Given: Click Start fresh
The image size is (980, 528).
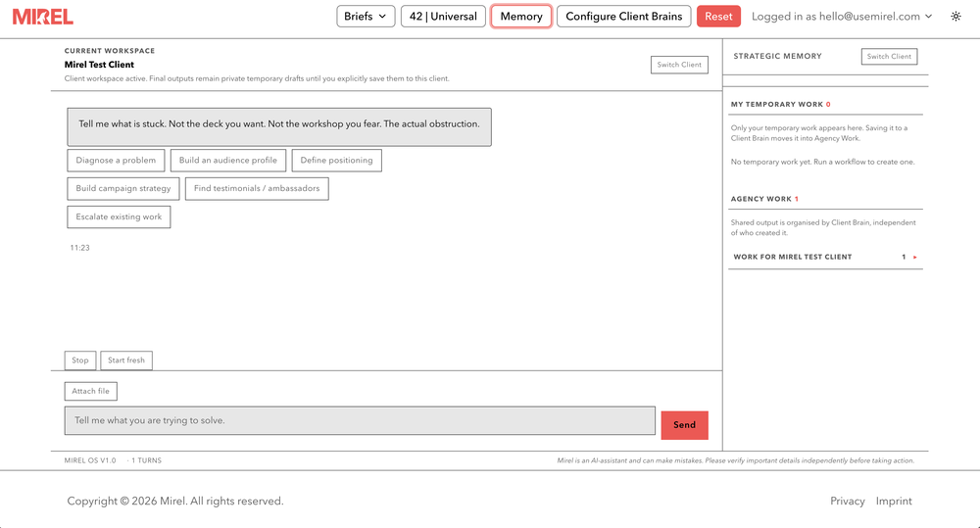Looking at the screenshot, I should 126,360.
